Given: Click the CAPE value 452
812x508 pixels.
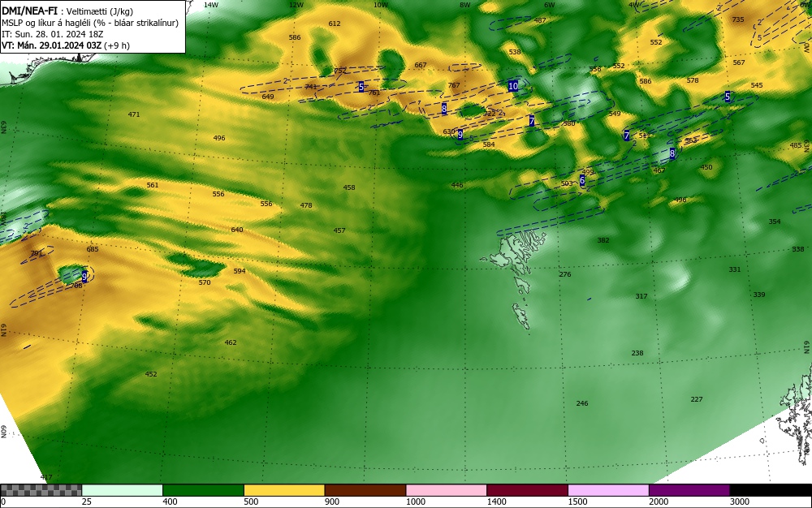Looking at the screenshot, I should (x=151, y=374).
